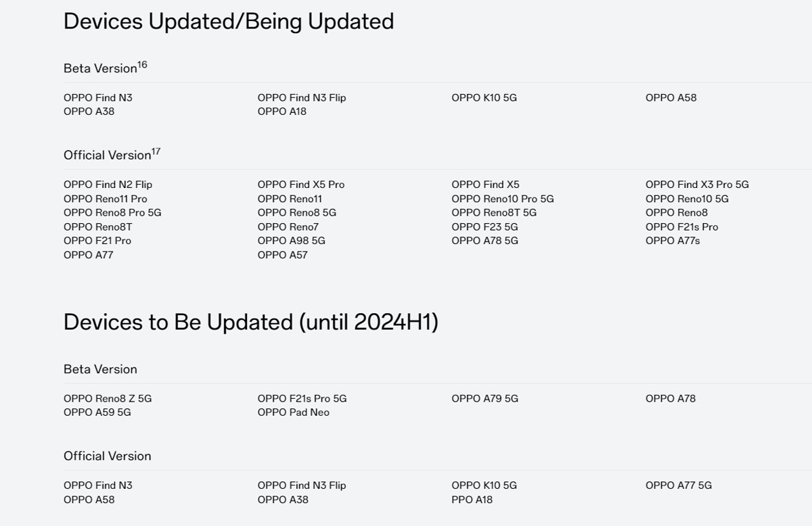The height and width of the screenshot is (526, 812).
Task: Select OPPO Reno10 Pro 5G entry
Action: [503, 199]
